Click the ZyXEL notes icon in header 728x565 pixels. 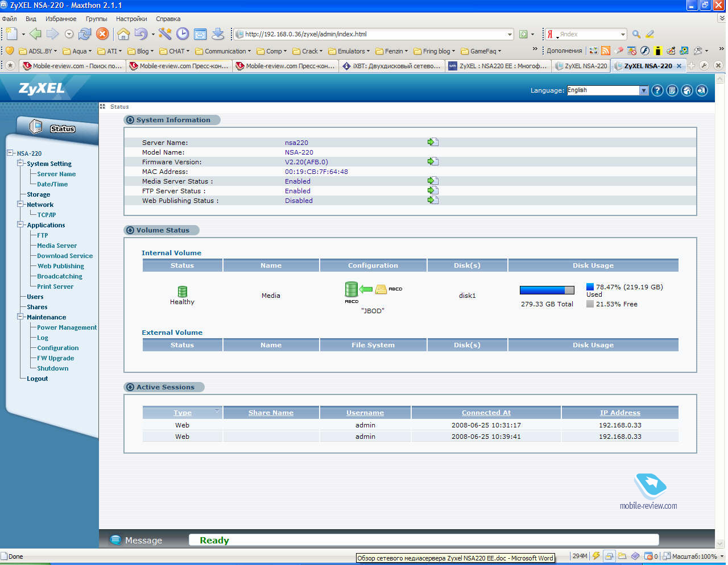point(672,90)
